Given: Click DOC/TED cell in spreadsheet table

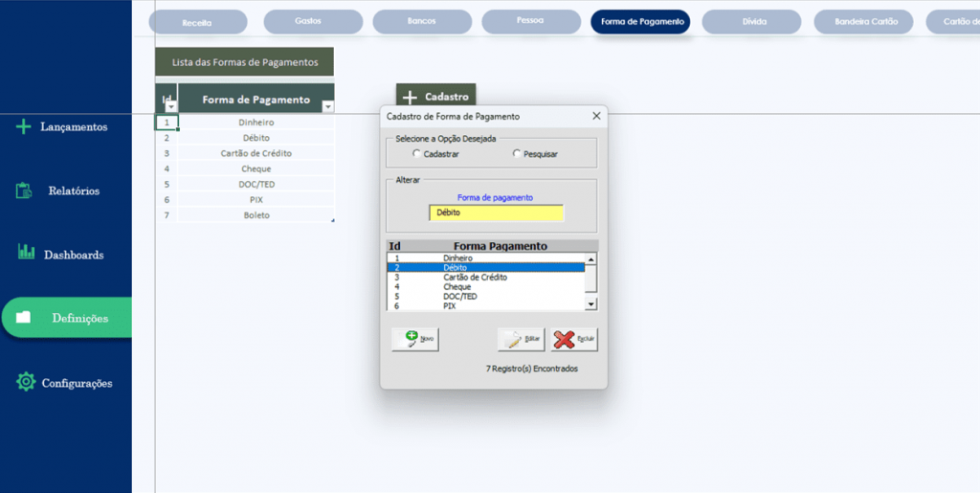Looking at the screenshot, I should (256, 185).
